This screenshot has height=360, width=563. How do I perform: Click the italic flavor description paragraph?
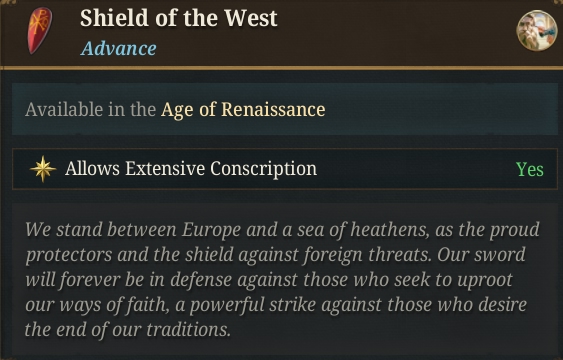282,279
